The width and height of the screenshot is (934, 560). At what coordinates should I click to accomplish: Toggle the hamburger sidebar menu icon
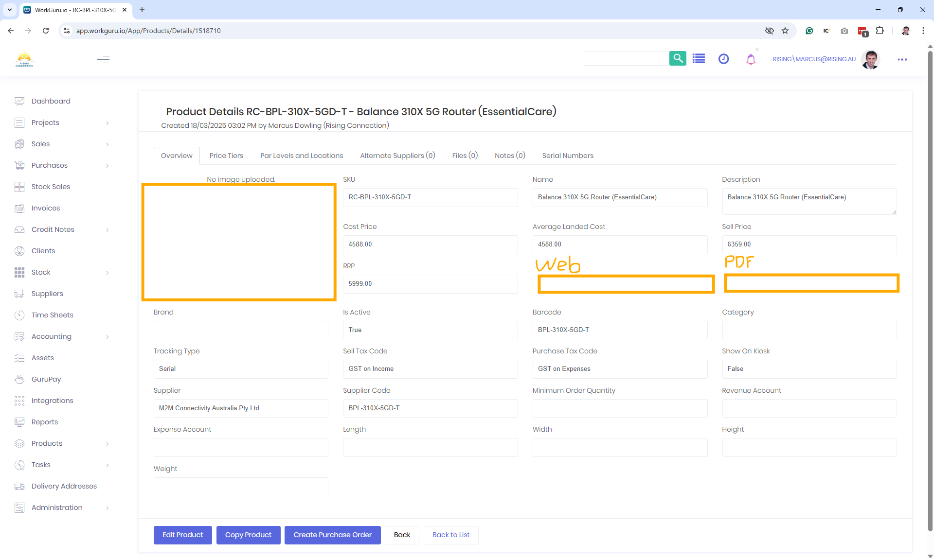coord(103,60)
